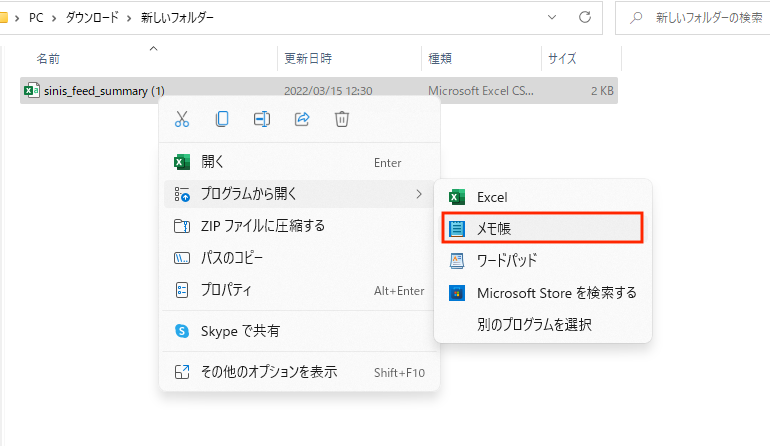Click the Excel icon next to 開く
This screenshot has width=770, height=446.
point(182,162)
